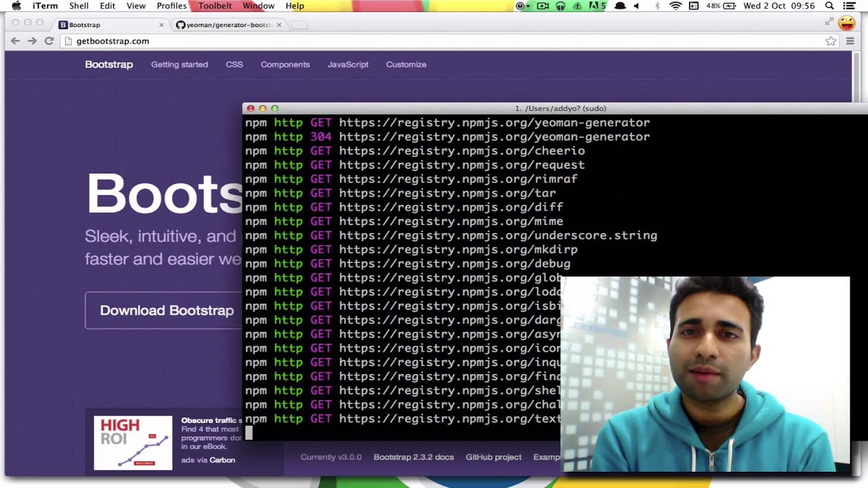Open Spotlight search magnifier
Image resolution: width=868 pixels, height=488 pixels.
[829, 5]
